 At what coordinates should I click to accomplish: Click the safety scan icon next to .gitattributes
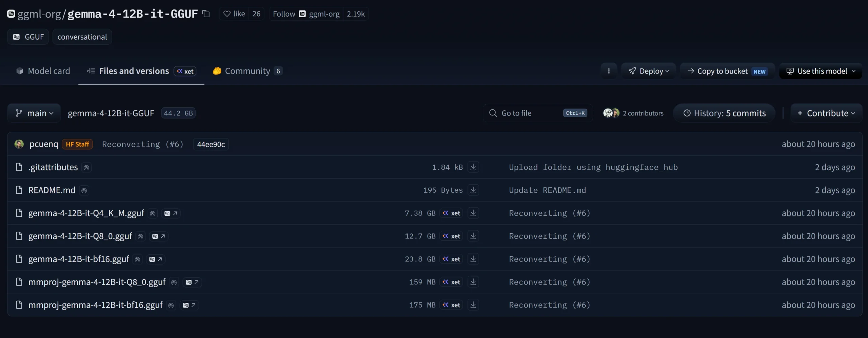pos(86,168)
